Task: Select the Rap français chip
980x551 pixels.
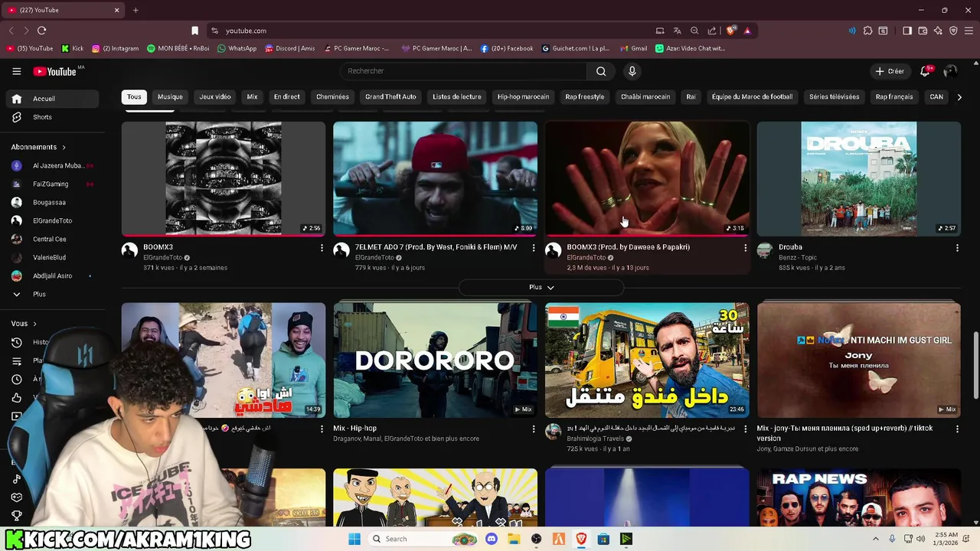Action: (894, 97)
